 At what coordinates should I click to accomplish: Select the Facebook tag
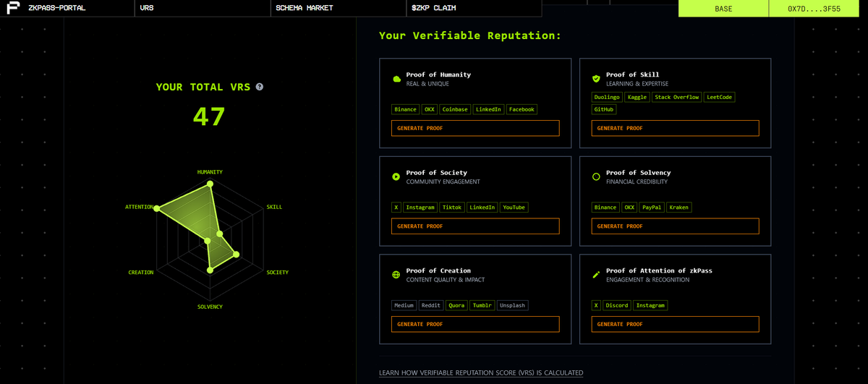click(522, 109)
